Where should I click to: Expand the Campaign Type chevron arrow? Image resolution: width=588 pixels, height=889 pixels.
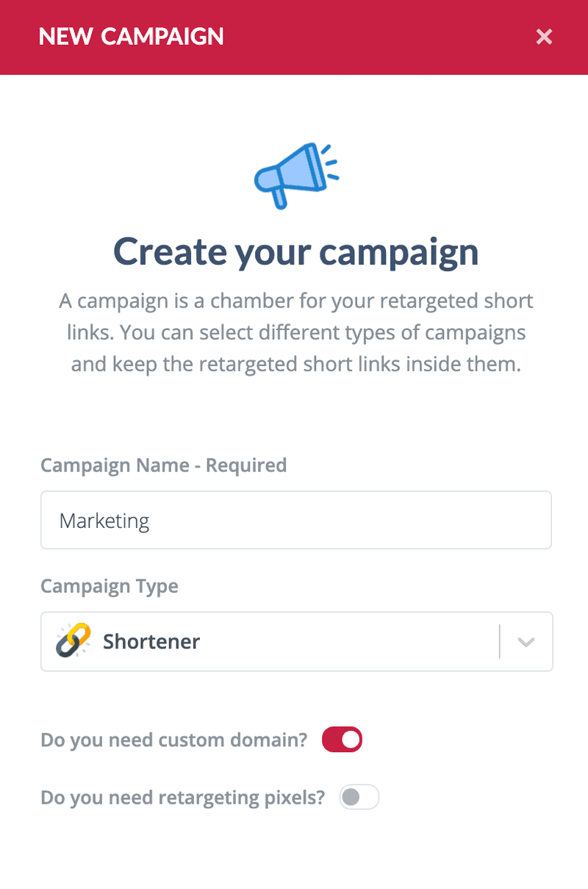526,642
